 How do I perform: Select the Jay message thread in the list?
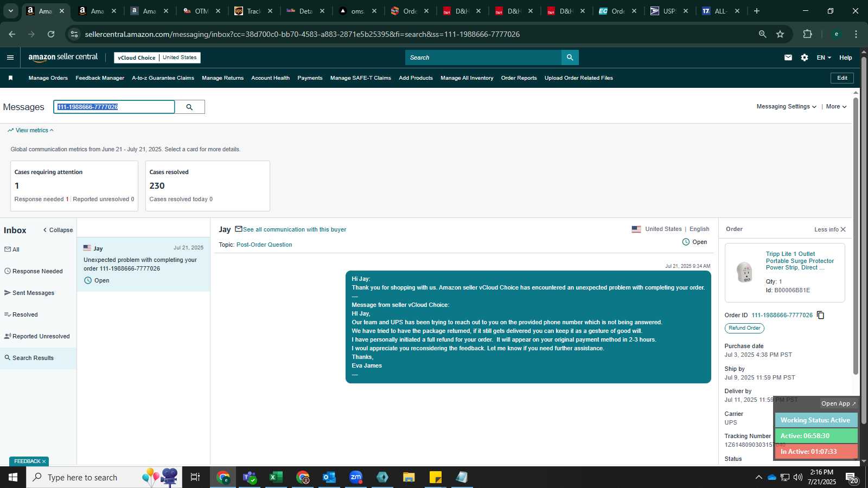tap(143, 264)
